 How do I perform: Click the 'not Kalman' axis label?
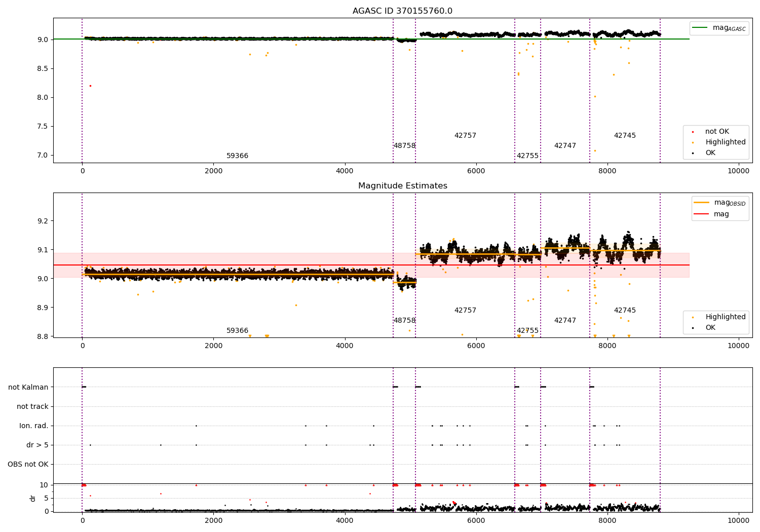[x=28, y=387]
